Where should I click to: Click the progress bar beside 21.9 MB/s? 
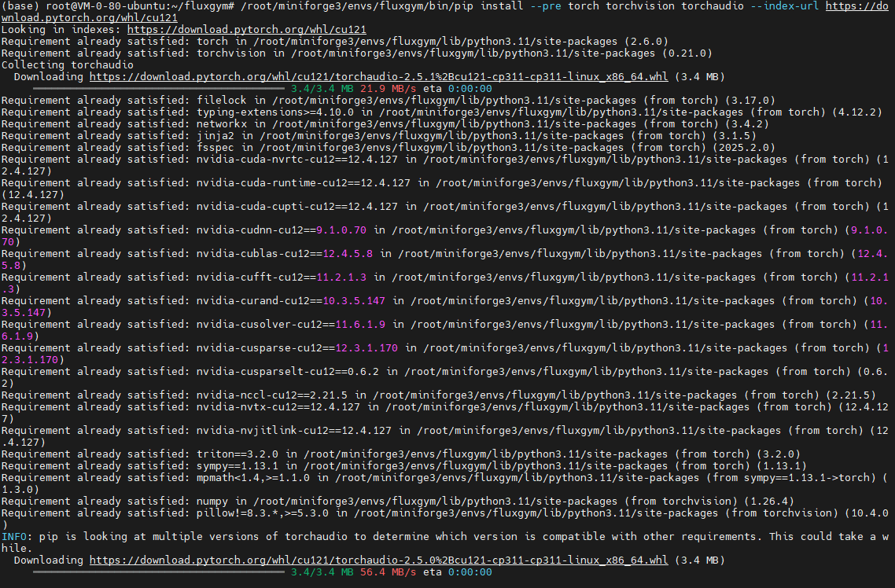point(159,89)
